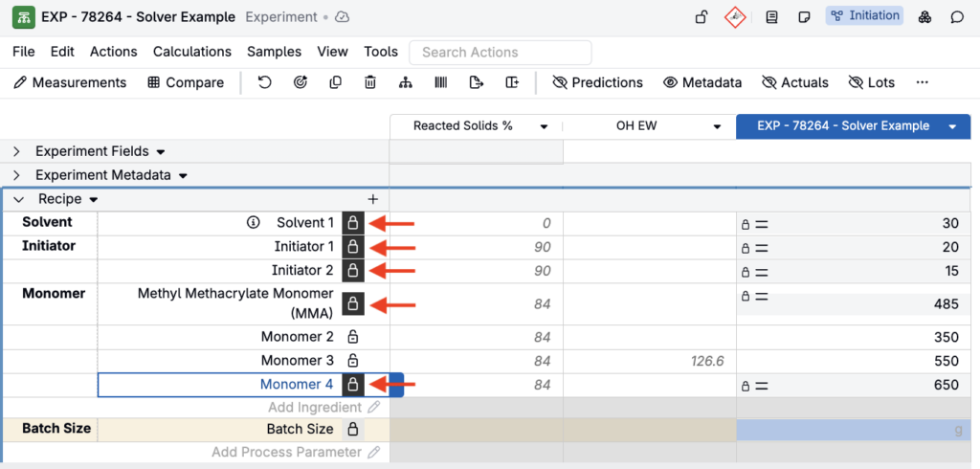
Task: Toggle the lock for Monomer 2
Action: [353, 338]
